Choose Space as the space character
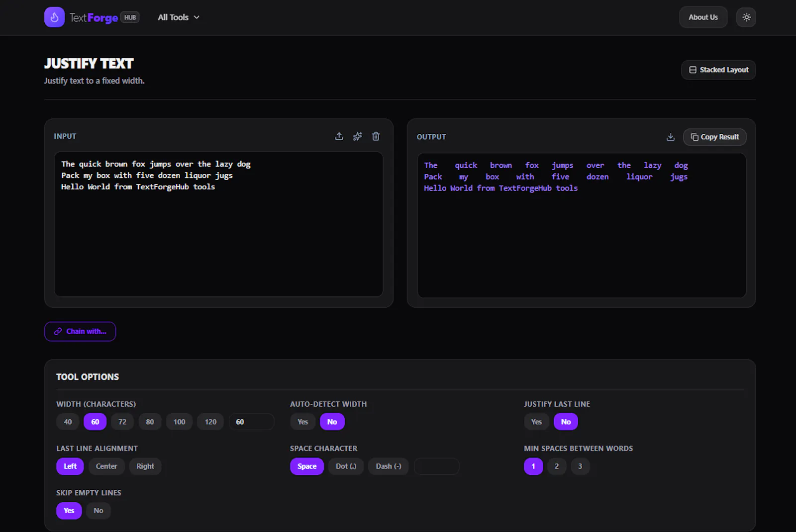 point(307,466)
